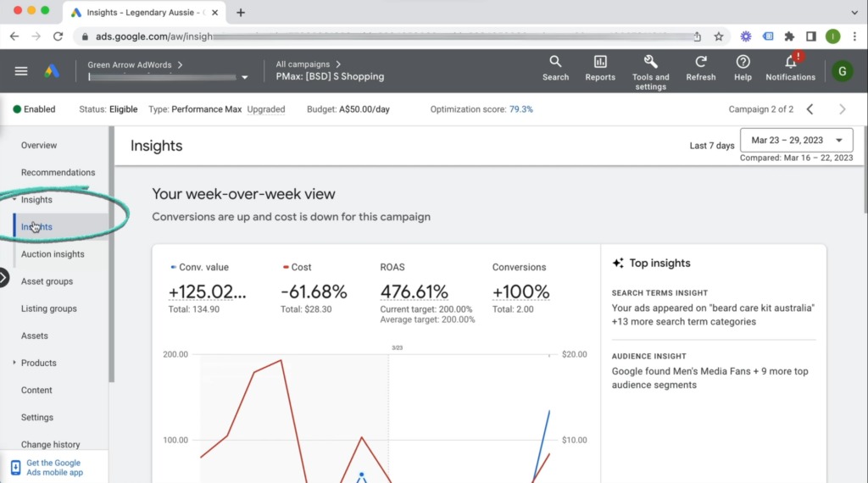Click the sidebar scrollbar
The width and height of the screenshot is (868, 483).
point(111,254)
